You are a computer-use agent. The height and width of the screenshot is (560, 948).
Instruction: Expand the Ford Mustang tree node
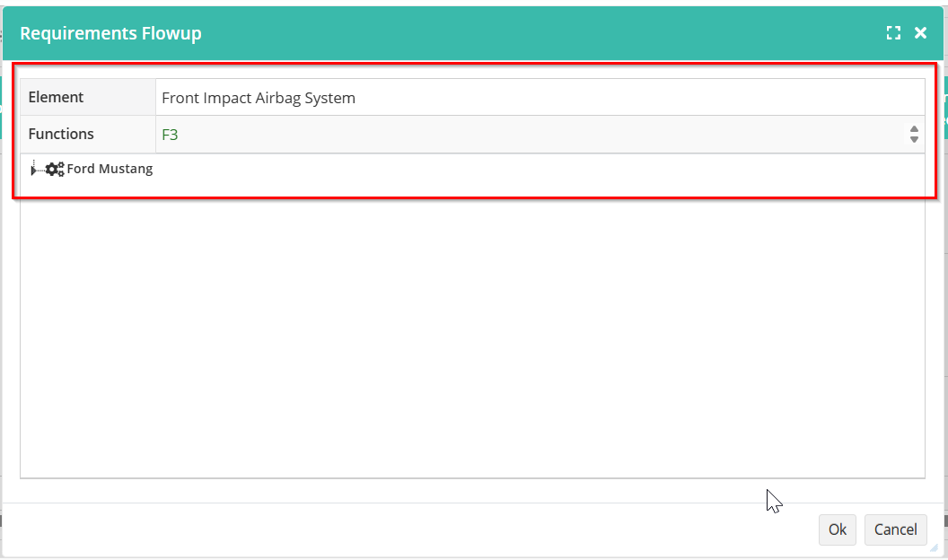[33, 171]
